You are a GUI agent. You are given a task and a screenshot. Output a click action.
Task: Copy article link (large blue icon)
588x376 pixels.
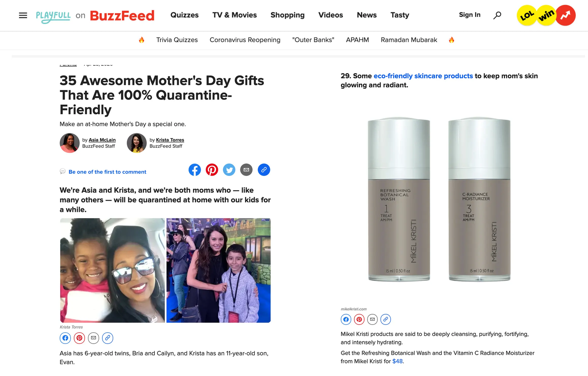tap(264, 170)
